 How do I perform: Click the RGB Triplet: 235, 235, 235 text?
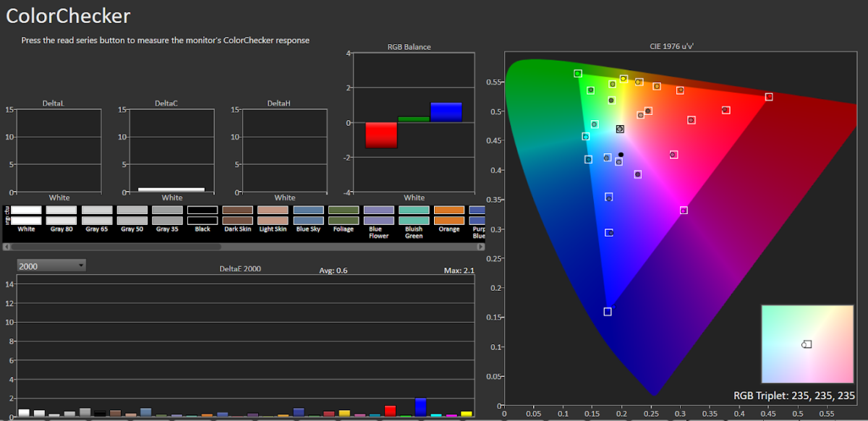(x=794, y=396)
